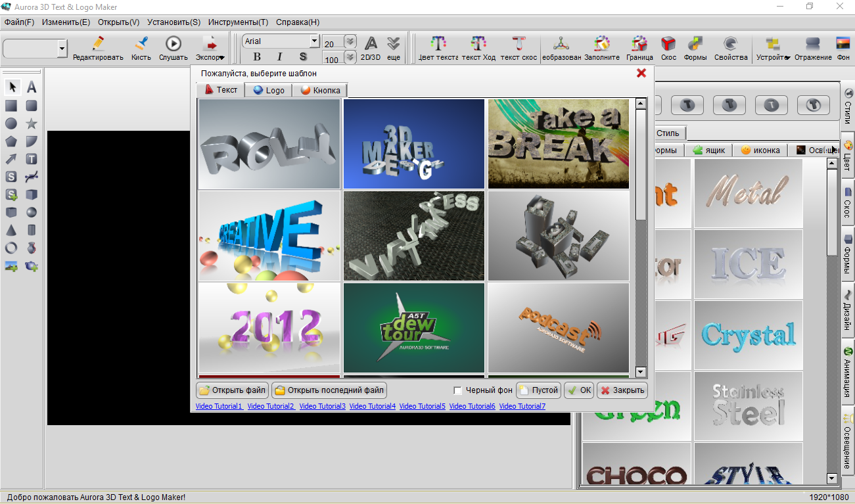This screenshot has height=504, width=855.
Task: Click the Редактировать pencil icon
Action: pyautogui.click(x=98, y=44)
